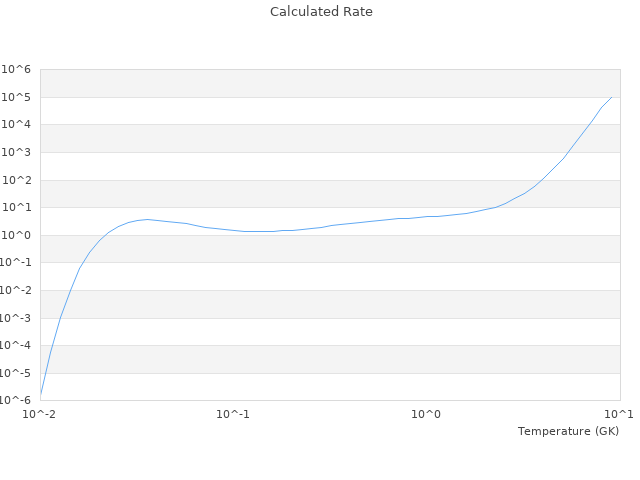Select the 10^6 label on the vertical axis
640x480 pixels.
point(16,70)
